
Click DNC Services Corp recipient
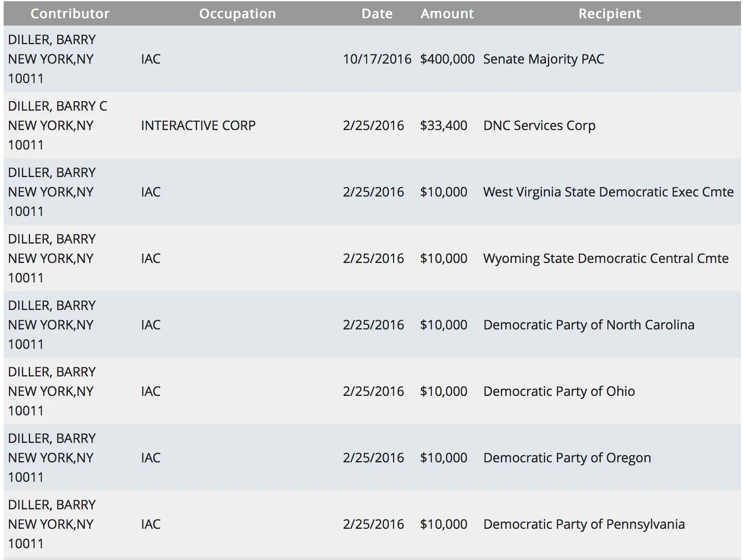[539, 126]
